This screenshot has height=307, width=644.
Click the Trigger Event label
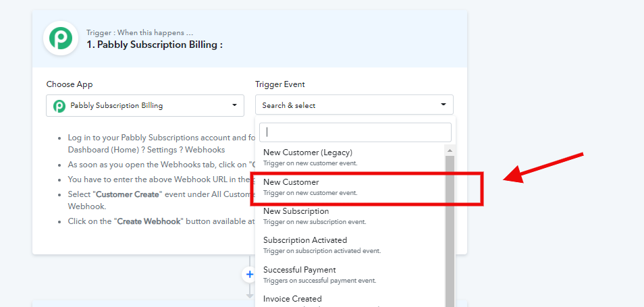coord(280,84)
